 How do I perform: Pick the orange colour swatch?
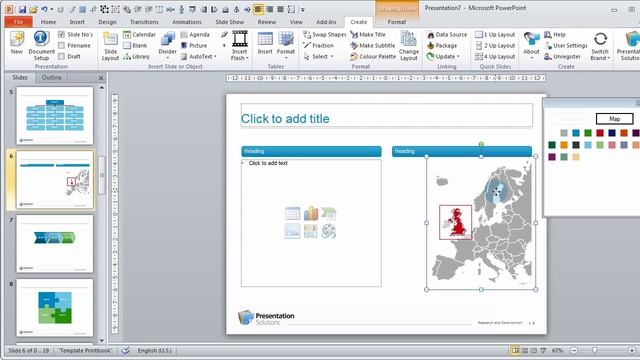point(564,145)
